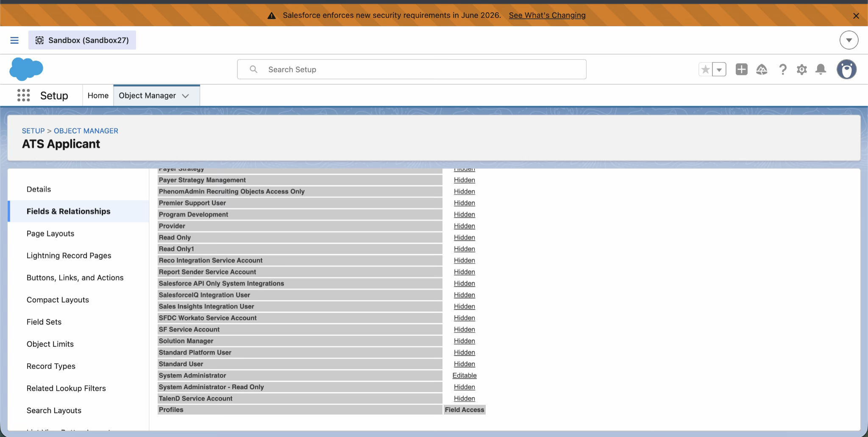Click Hidden for Sales Insights Integration User
This screenshot has width=868, height=437.
point(465,306)
